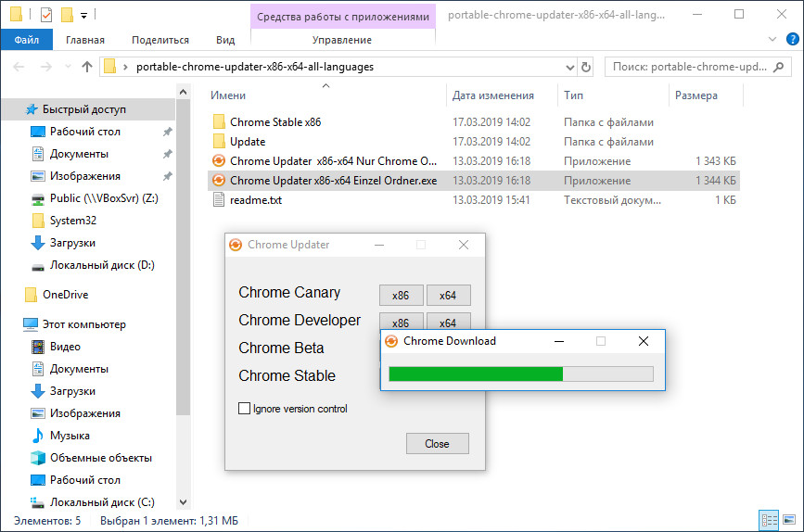This screenshot has height=532, width=804.
Task: Open Explorer help question mark
Action: click(792, 39)
